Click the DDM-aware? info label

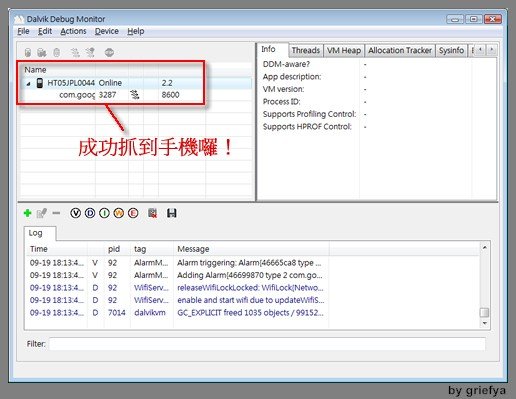tap(286, 64)
